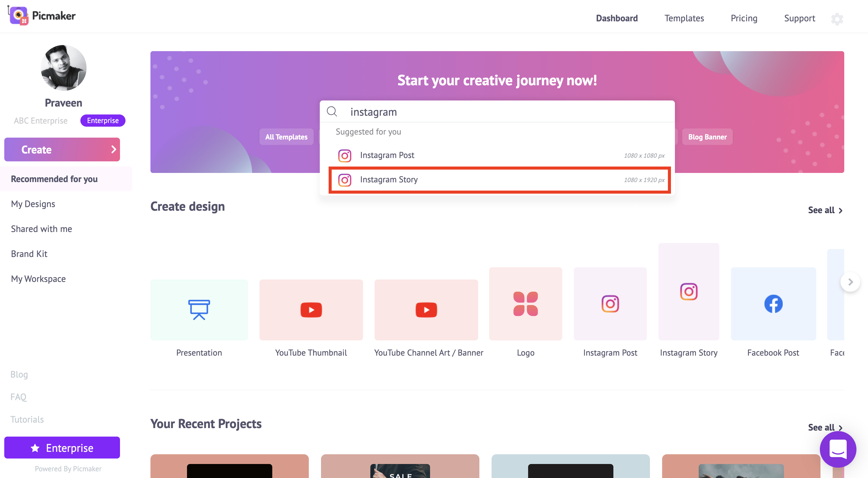The width and height of the screenshot is (868, 478).
Task: Open Brand Kit in sidebar
Action: pos(29,254)
